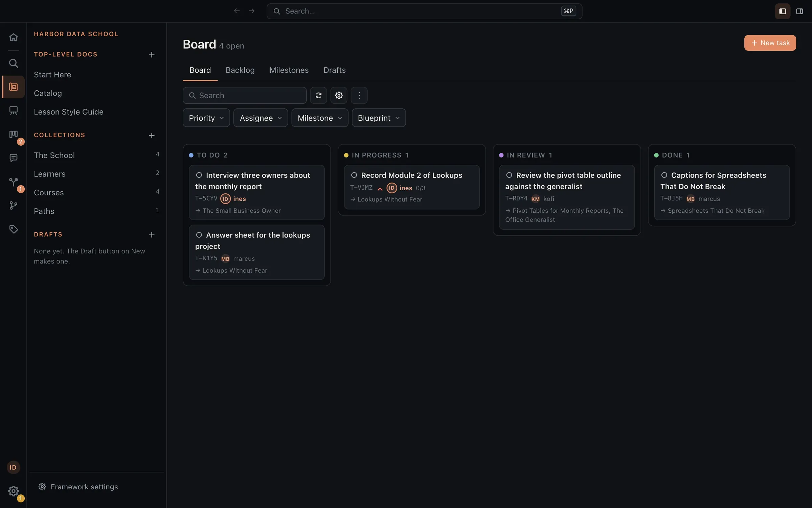The width and height of the screenshot is (812, 508).
Task: Mark 'Interview three owners' task circle complete
Action: (x=199, y=175)
